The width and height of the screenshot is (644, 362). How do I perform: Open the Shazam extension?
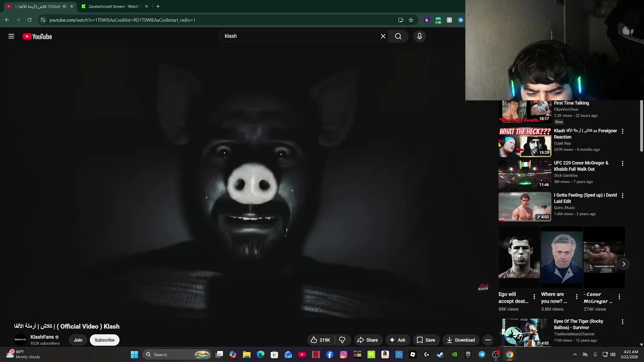[460, 20]
